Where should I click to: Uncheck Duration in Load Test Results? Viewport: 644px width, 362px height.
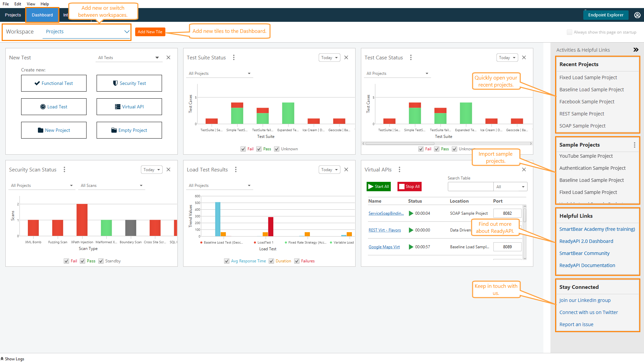tap(271, 261)
